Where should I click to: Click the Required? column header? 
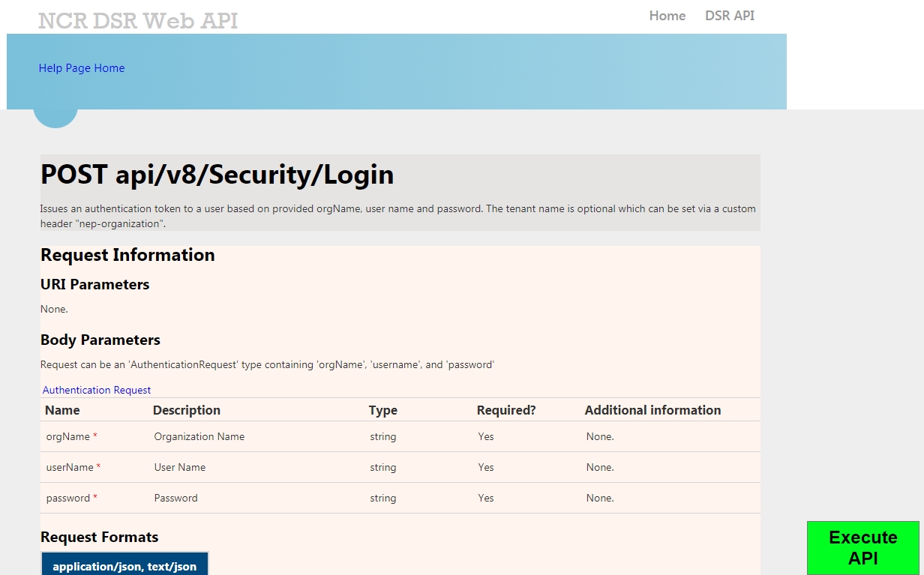(x=506, y=410)
